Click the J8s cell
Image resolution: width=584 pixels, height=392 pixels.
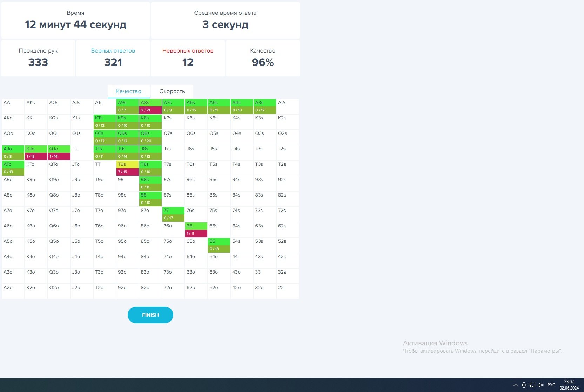coord(150,153)
